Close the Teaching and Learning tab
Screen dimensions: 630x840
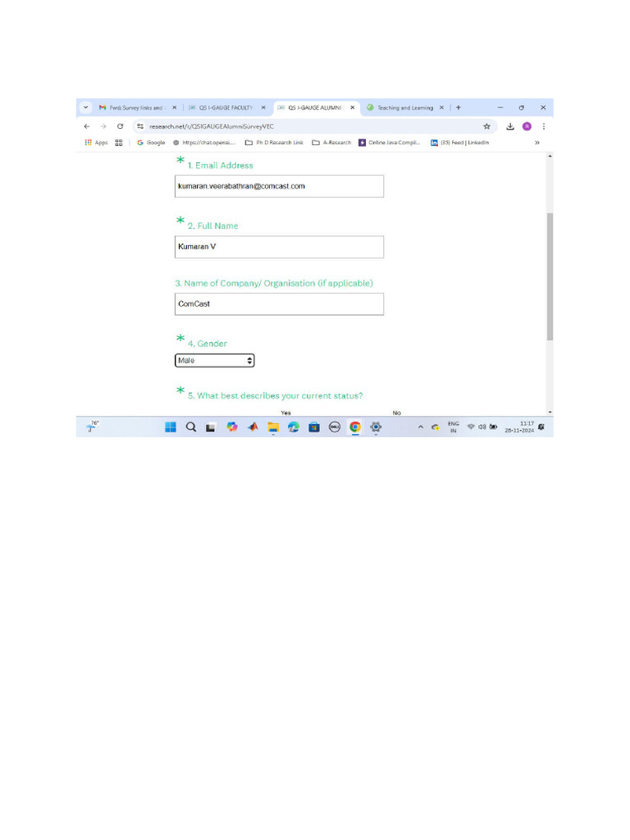441,107
